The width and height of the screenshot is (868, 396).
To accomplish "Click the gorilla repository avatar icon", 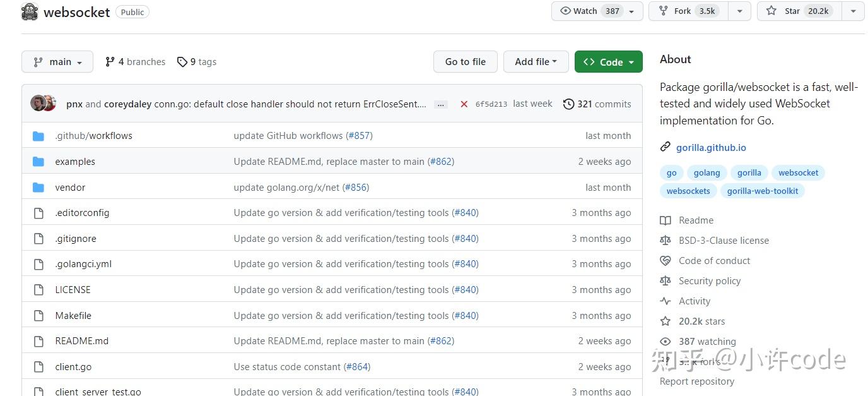I will (29, 11).
